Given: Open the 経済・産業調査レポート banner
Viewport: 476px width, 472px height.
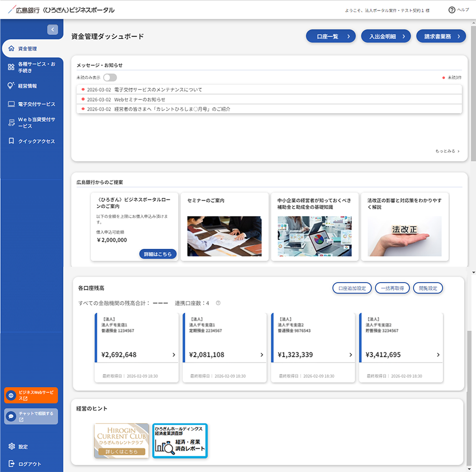Looking at the screenshot, I should pos(180,441).
